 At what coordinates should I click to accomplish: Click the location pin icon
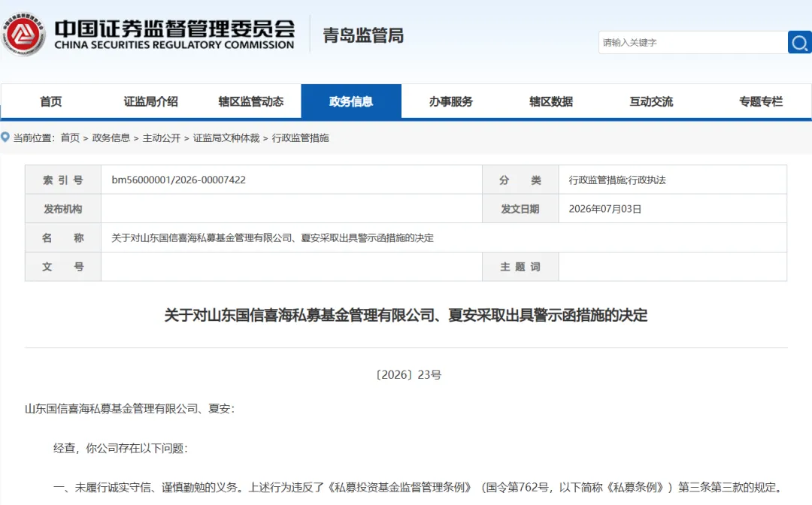(x=5, y=137)
